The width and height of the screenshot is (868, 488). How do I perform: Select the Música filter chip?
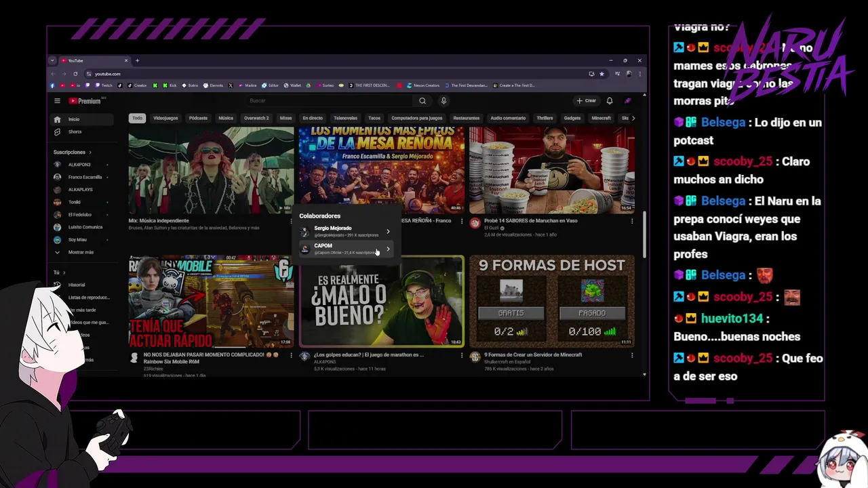click(226, 118)
